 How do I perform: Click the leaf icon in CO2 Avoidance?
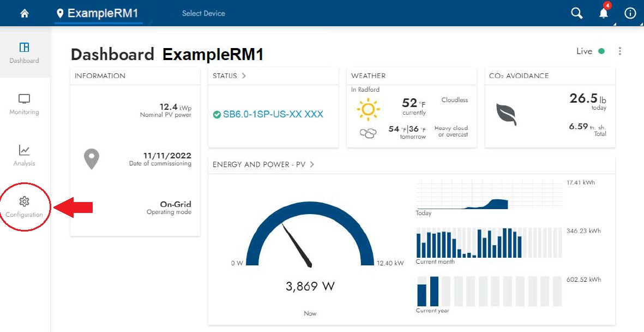point(507,114)
